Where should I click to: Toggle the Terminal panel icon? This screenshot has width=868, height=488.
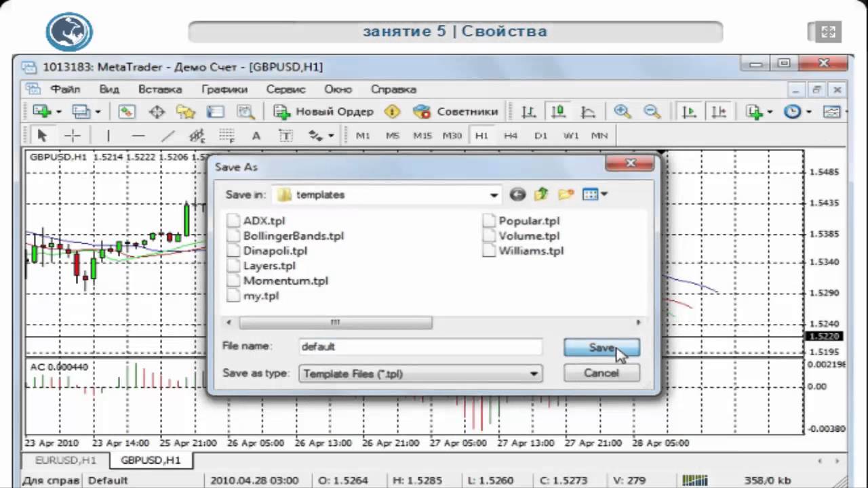pos(215,112)
